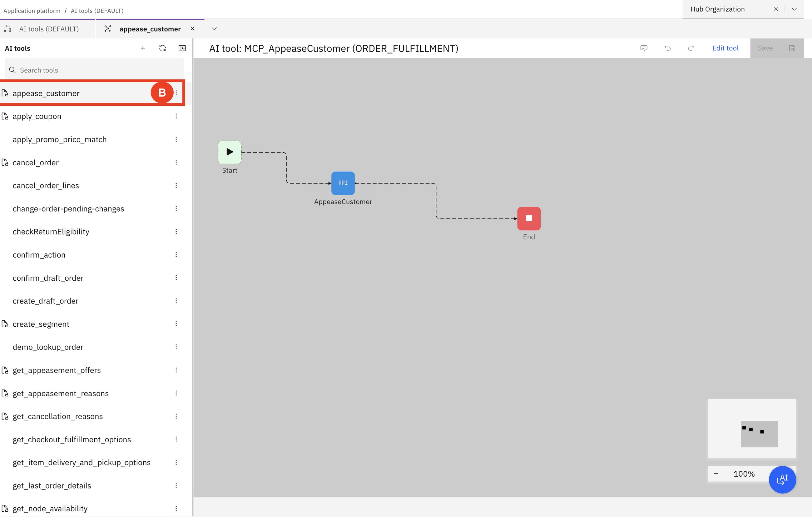The width and height of the screenshot is (812, 517).
Task: Clear the Hub Organization selection
Action: 776,9
